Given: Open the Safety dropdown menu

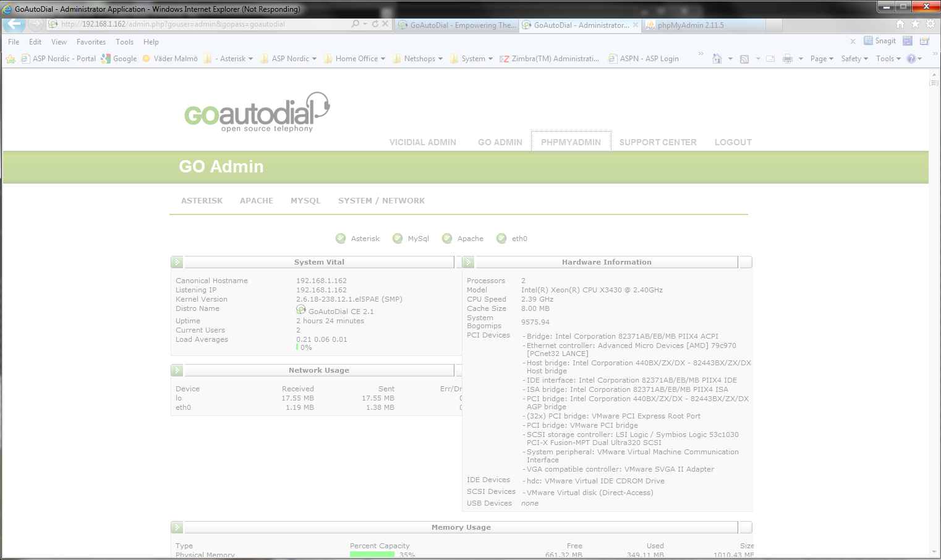Looking at the screenshot, I should (x=854, y=59).
